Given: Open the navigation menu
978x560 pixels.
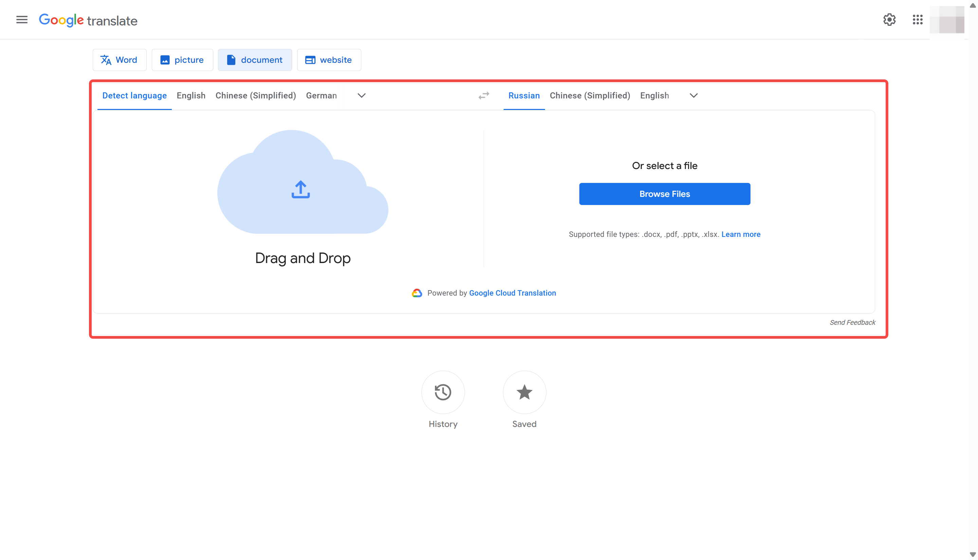Looking at the screenshot, I should point(21,20).
